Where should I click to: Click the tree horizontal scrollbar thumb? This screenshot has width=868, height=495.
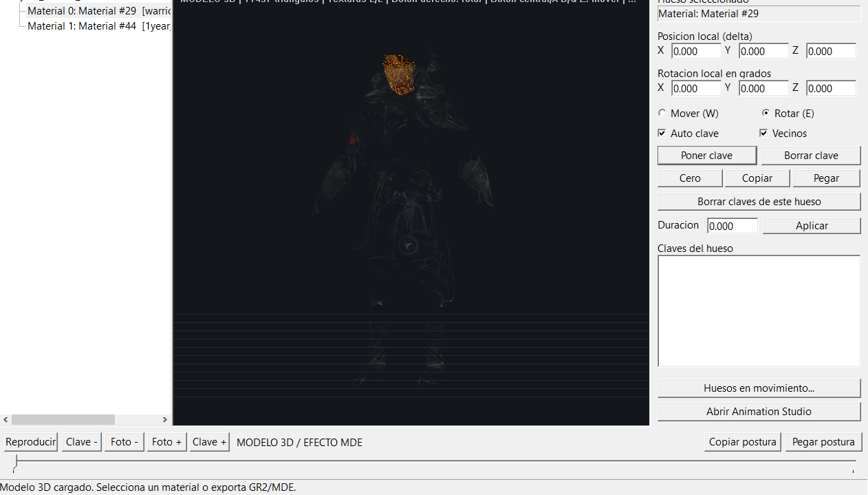point(63,419)
